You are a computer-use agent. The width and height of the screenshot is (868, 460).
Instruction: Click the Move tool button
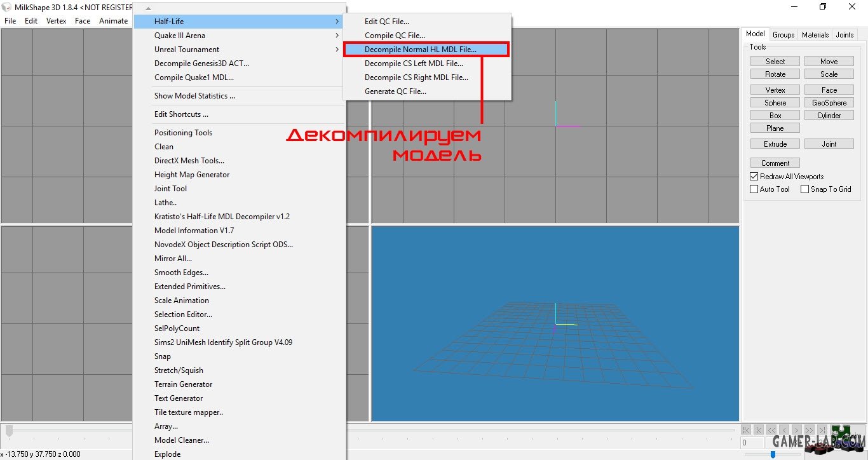click(829, 62)
